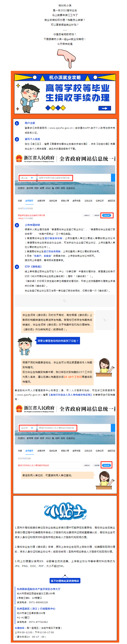
Task: Select 法规文件 tab under 高等学校 search results
Action: 41,201
